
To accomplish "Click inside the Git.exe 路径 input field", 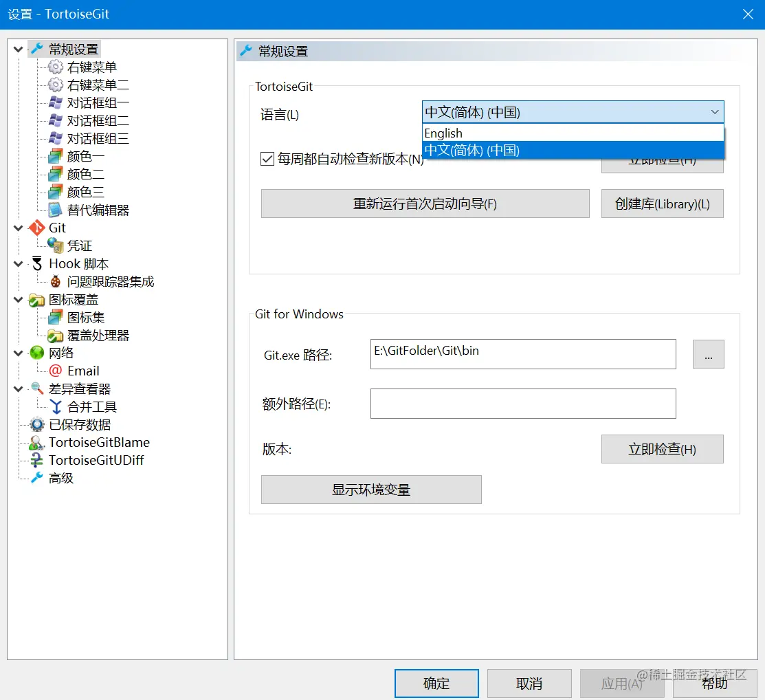I will click(x=522, y=354).
